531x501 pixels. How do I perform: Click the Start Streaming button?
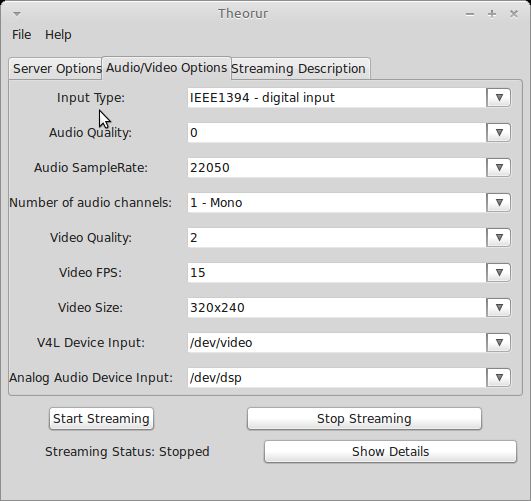click(101, 419)
